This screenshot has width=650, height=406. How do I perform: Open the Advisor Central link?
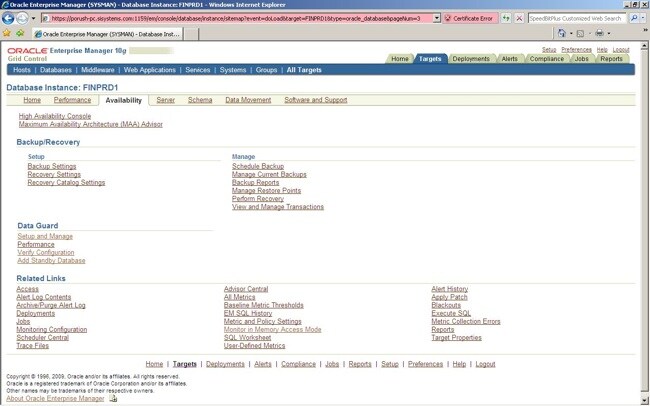[x=246, y=289]
